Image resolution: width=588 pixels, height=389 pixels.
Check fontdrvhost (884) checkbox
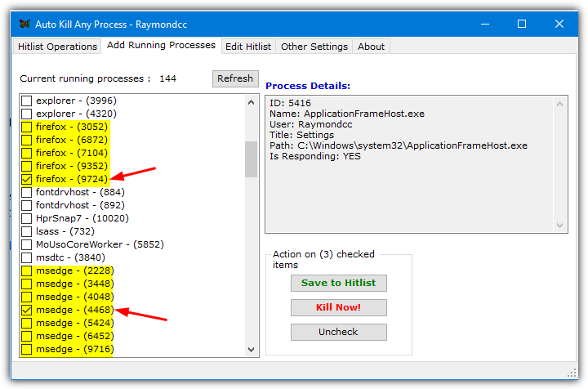(27, 192)
